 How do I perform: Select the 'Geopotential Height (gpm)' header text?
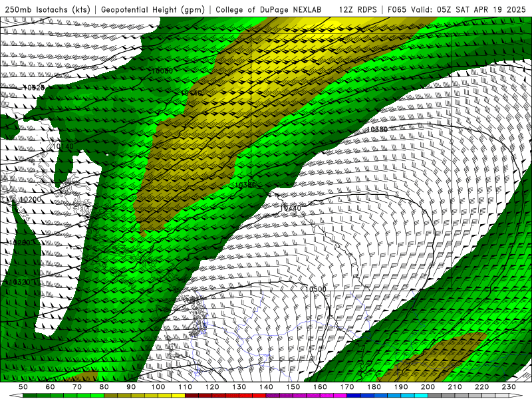coord(153,9)
